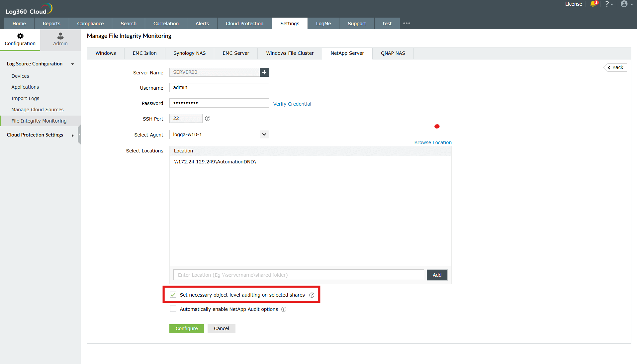Expand Cloud Protection Settings
Viewport: 637px width, 364px height.
pyautogui.click(x=72, y=135)
